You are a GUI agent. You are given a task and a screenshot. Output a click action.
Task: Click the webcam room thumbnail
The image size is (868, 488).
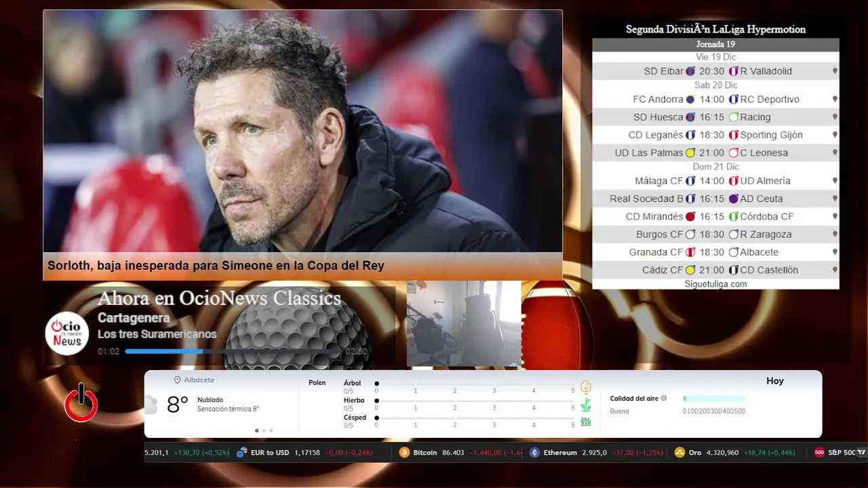click(464, 324)
